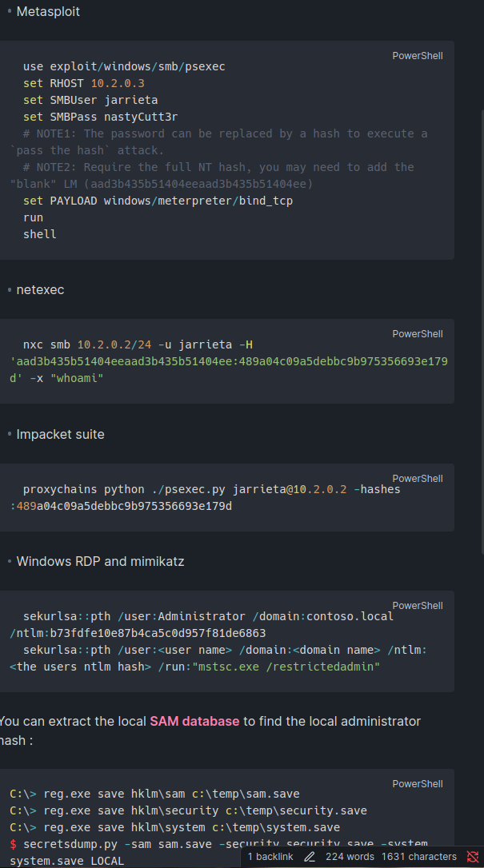Click the red sync status icon

tap(472, 857)
